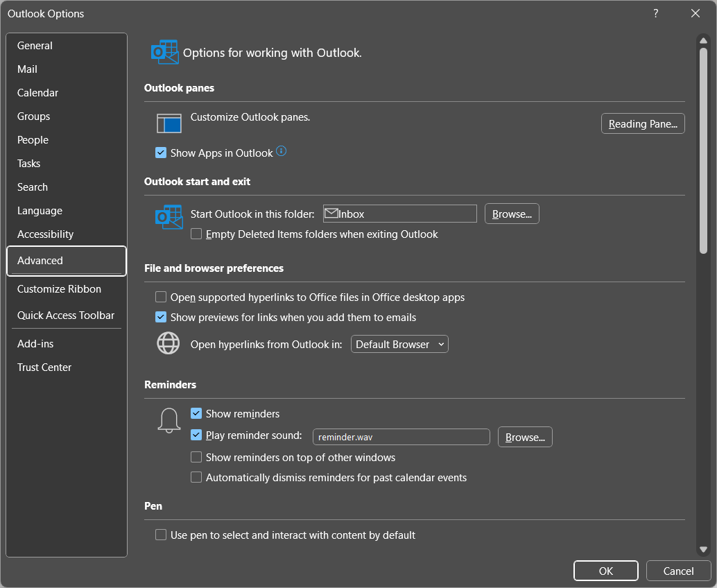Open the Search options
Screen dimensions: 717x588
click(x=67, y=187)
